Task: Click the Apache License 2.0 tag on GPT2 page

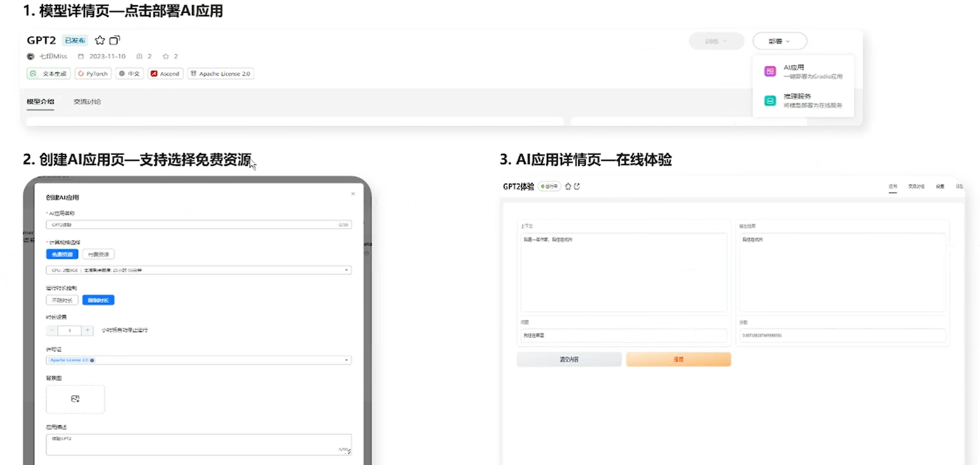Action: [221, 73]
